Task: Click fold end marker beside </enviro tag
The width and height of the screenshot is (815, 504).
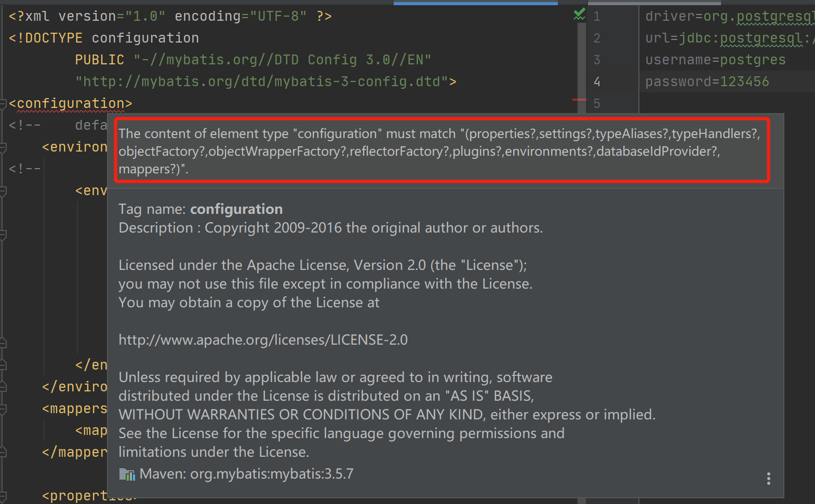Action: tap(3, 387)
